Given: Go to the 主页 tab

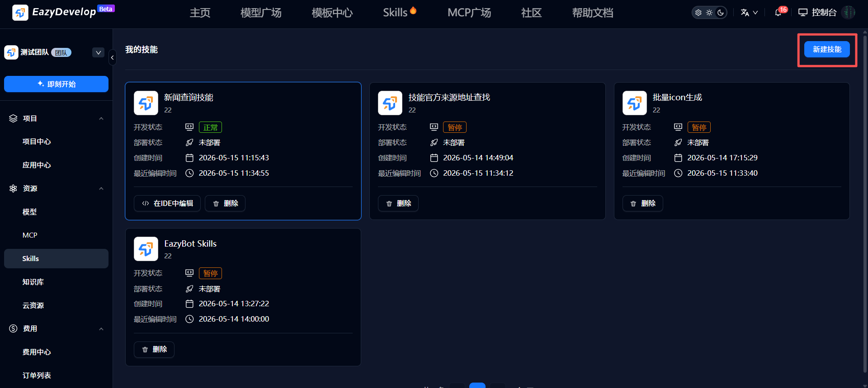Looking at the screenshot, I should (x=200, y=13).
